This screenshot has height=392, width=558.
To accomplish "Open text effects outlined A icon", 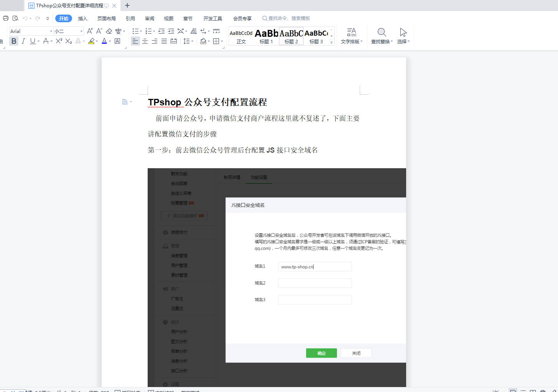I will pyautogui.click(x=78, y=41).
